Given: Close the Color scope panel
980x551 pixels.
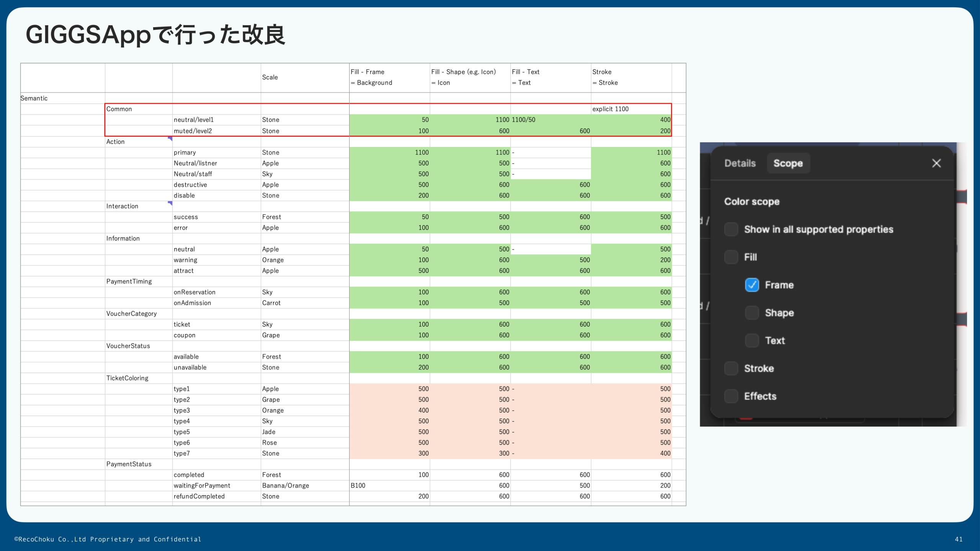Looking at the screenshot, I should [x=936, y=163].
